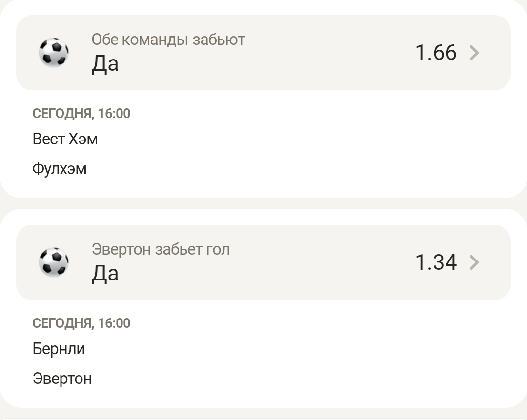
Task: Click the Эвертон team name below Бернли
Action: pyautogui.click(x=62, y=379)
